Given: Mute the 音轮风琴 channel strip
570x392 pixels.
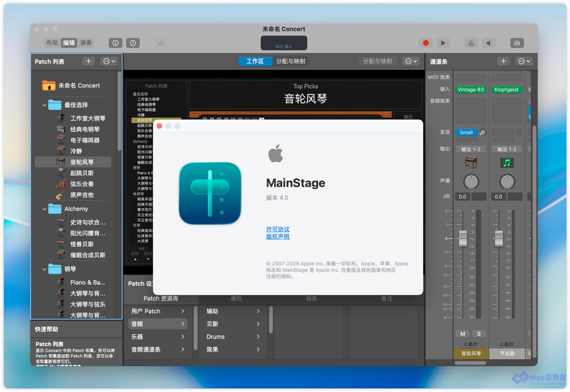Looking at the screenshot, I should 462,334.
